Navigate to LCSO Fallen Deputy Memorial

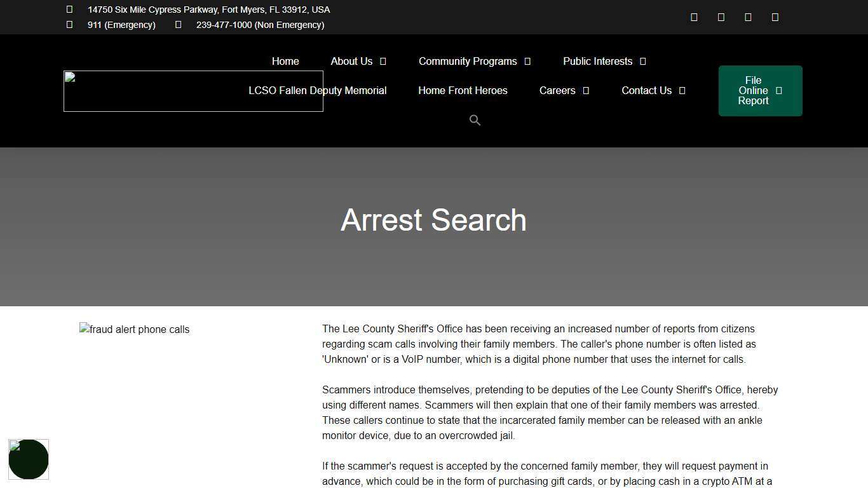click(317, 90)
